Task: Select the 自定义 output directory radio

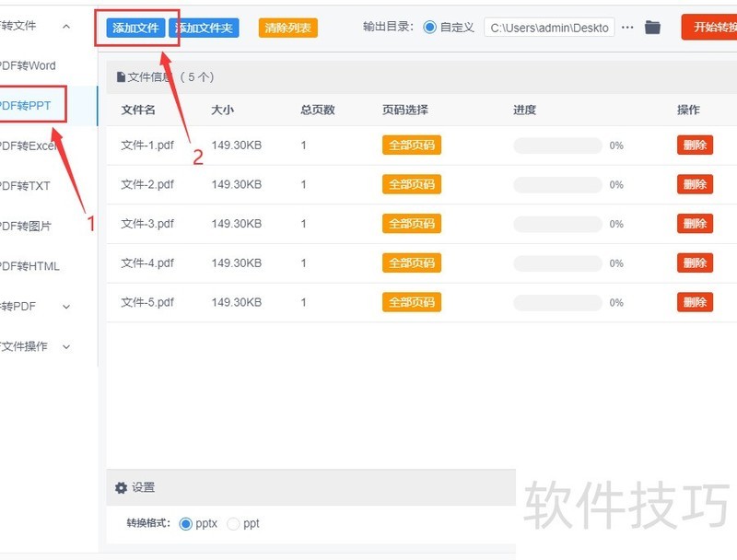Action: (x=430, y=28)
